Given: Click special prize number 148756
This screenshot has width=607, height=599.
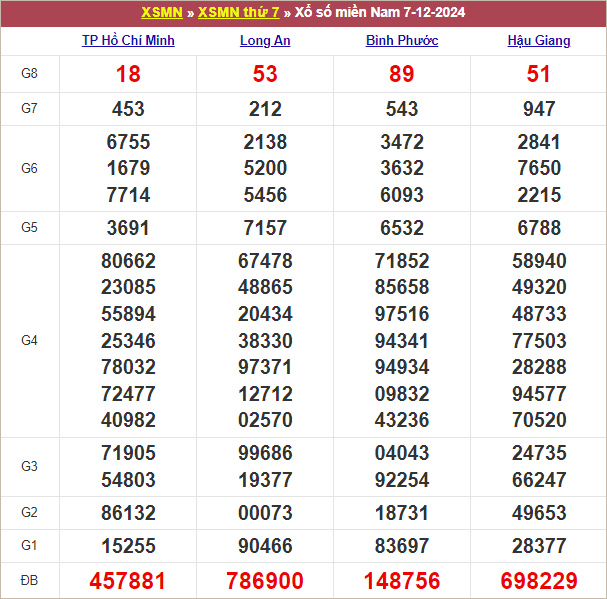Looking at the screenshot, I should pyautogui.click(x=402, y=581).
